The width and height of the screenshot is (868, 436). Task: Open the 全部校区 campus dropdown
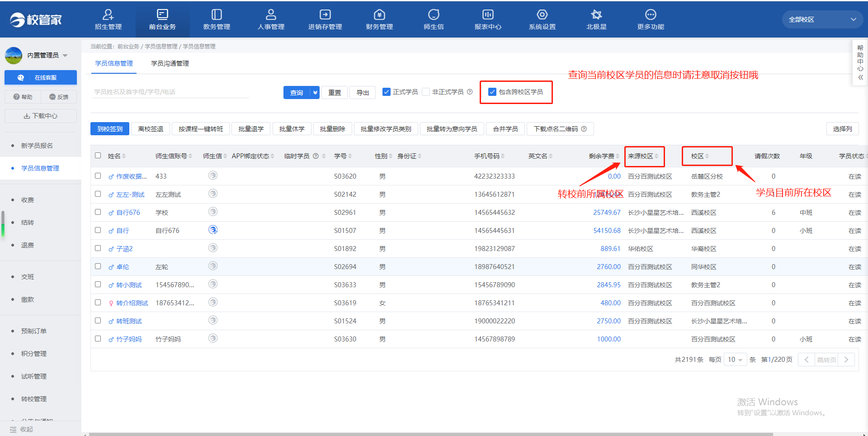point(822,19)
